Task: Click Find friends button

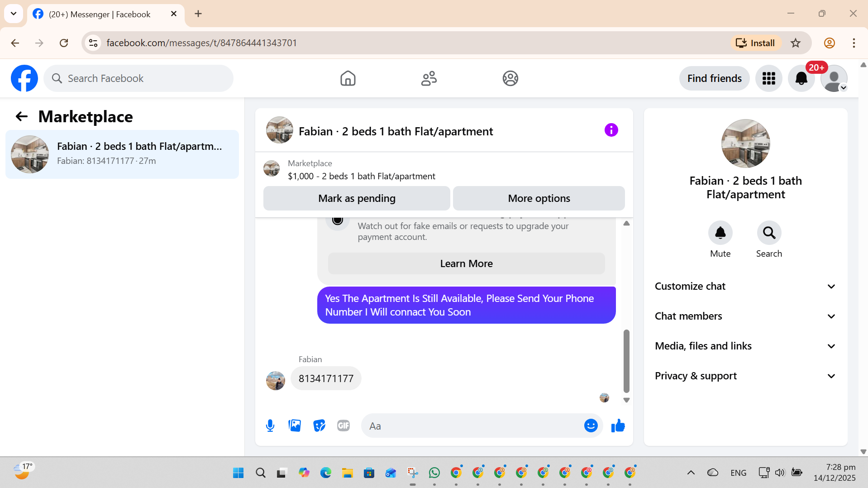Action: 714,78
